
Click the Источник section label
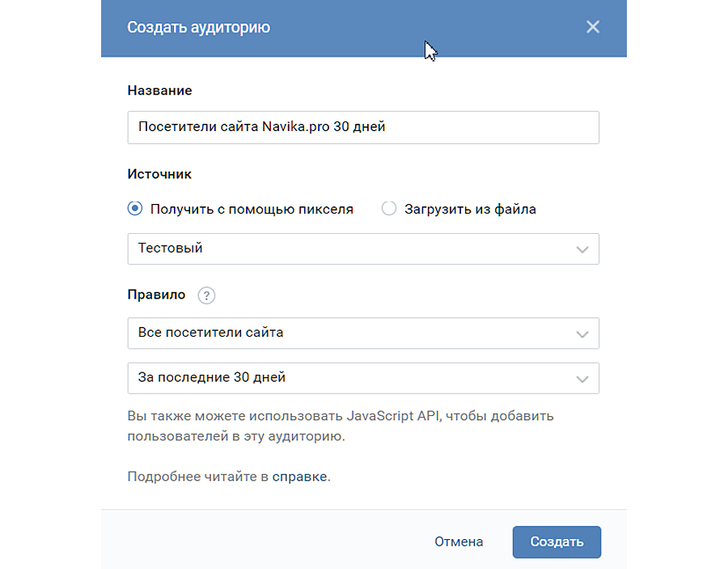(x=159, y=173)
